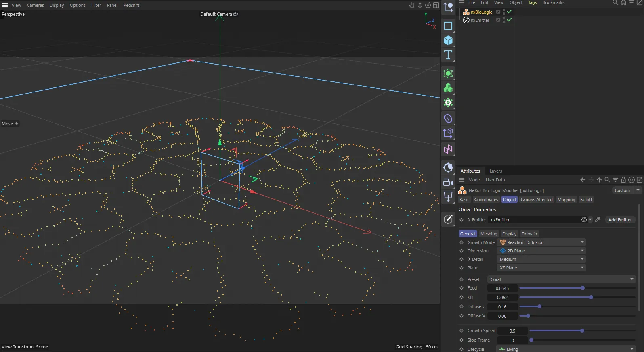Viewport: 644px width, 352px height.
Task: Toggle the nxEmitter green enable checkmark
Action: tap(510, 20)
